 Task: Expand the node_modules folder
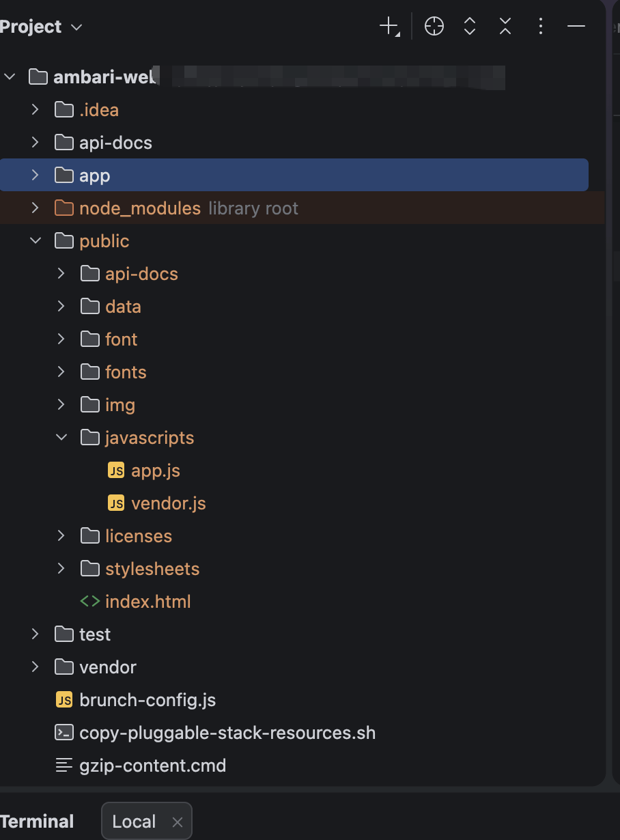pyautogui.click(x=35, y=208)
